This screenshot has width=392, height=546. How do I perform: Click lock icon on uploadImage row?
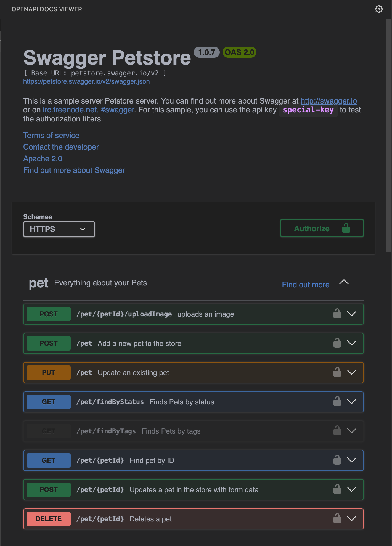[337, 314]
